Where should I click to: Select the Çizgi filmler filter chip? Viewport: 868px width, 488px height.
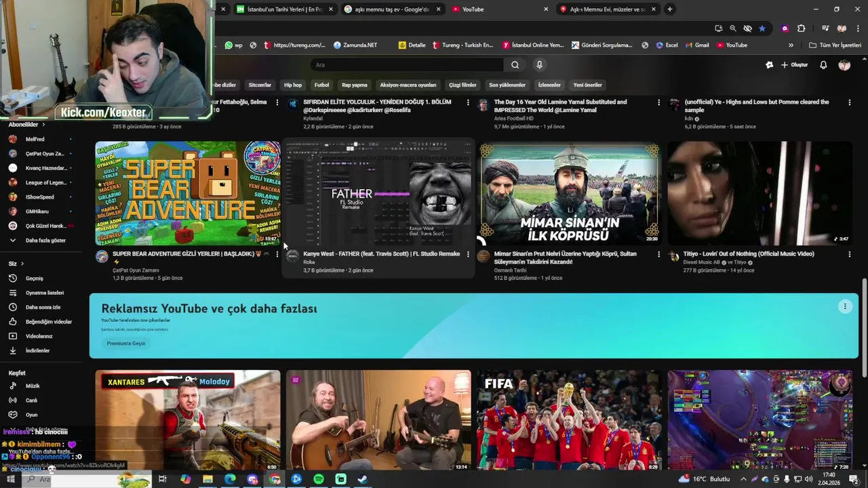click(x=462, y=85)
